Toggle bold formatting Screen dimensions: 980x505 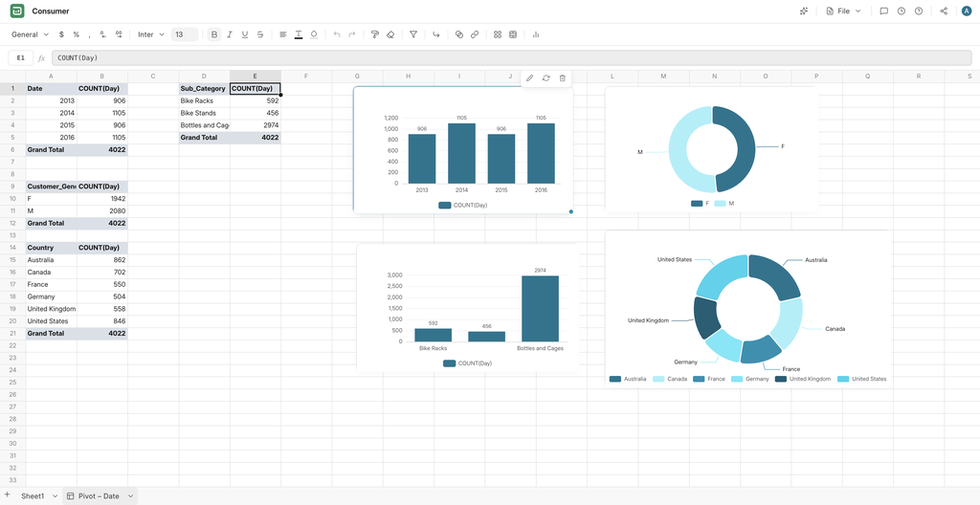(x=214, y=35)
